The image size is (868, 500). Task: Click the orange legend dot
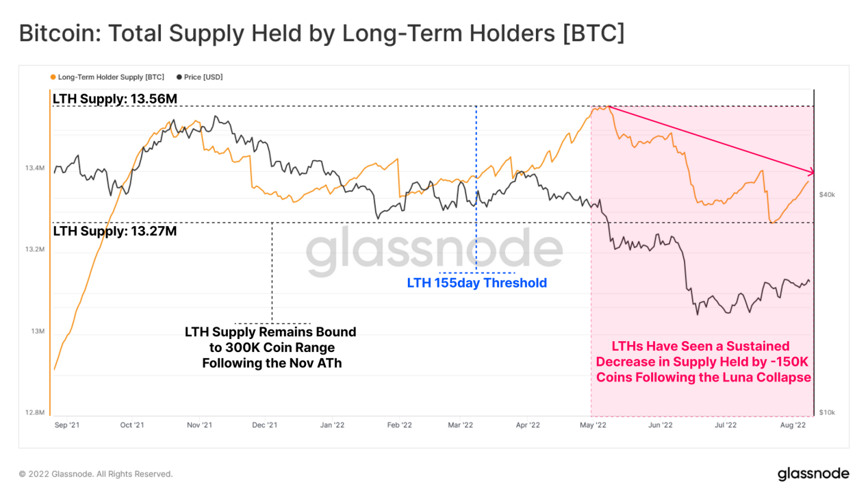click(x=53, y=77)
